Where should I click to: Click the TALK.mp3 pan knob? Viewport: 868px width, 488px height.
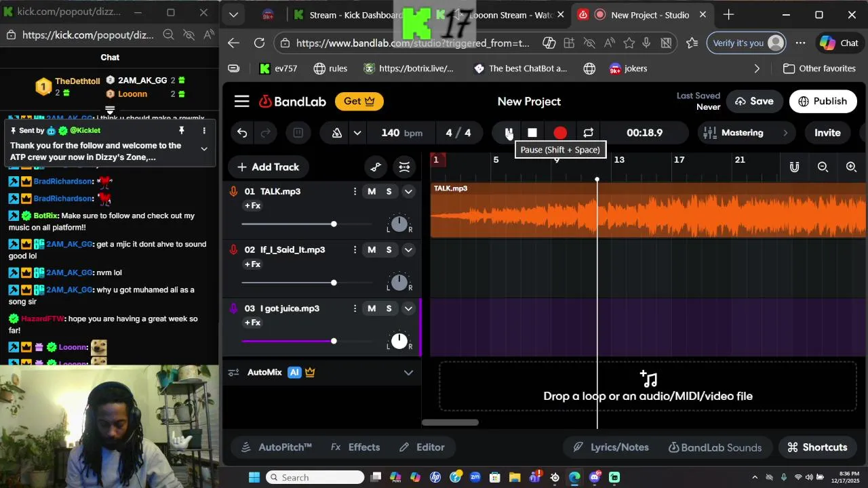point(399,224)
